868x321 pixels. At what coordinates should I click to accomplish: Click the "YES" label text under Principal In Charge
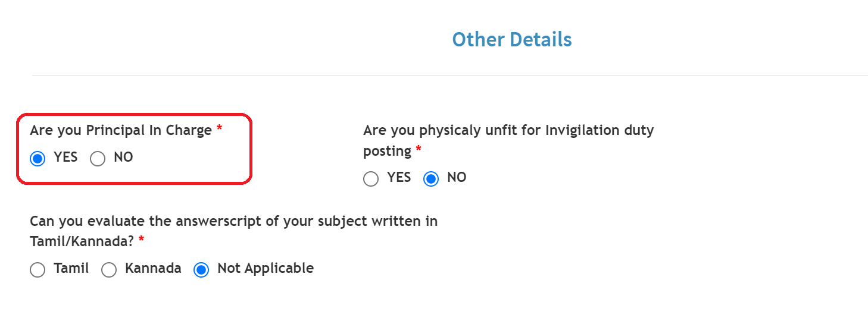point(65,157)
